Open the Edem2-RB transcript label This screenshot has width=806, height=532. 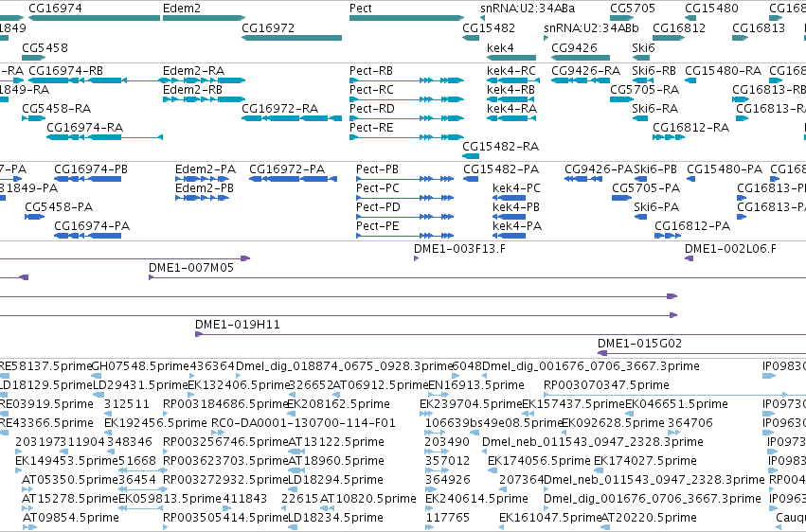coord(193,89)
